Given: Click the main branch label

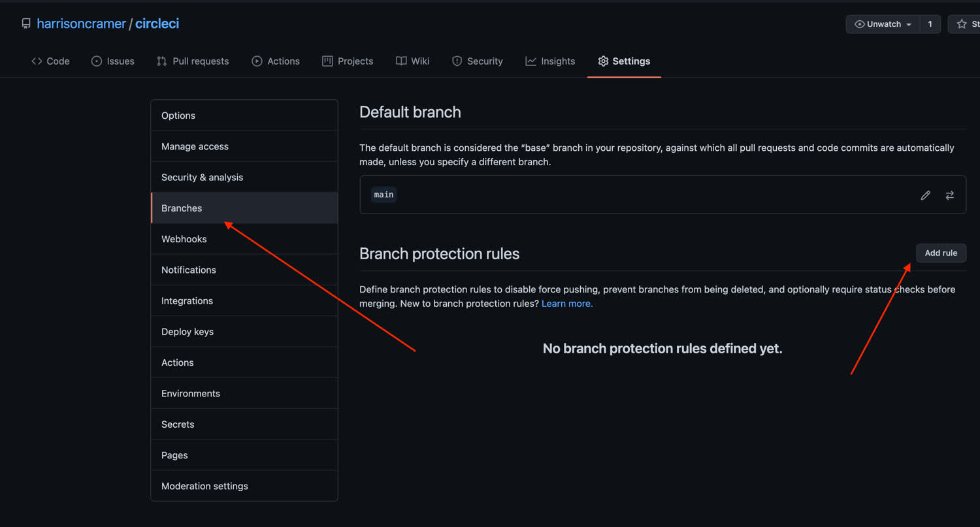Looking at the screenshot, I should (x=384, y=195).
